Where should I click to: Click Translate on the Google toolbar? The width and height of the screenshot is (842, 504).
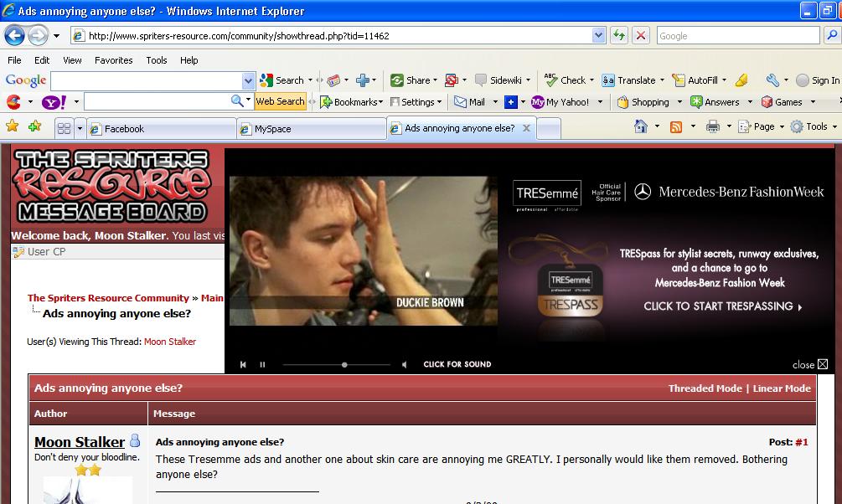[633, 80]
